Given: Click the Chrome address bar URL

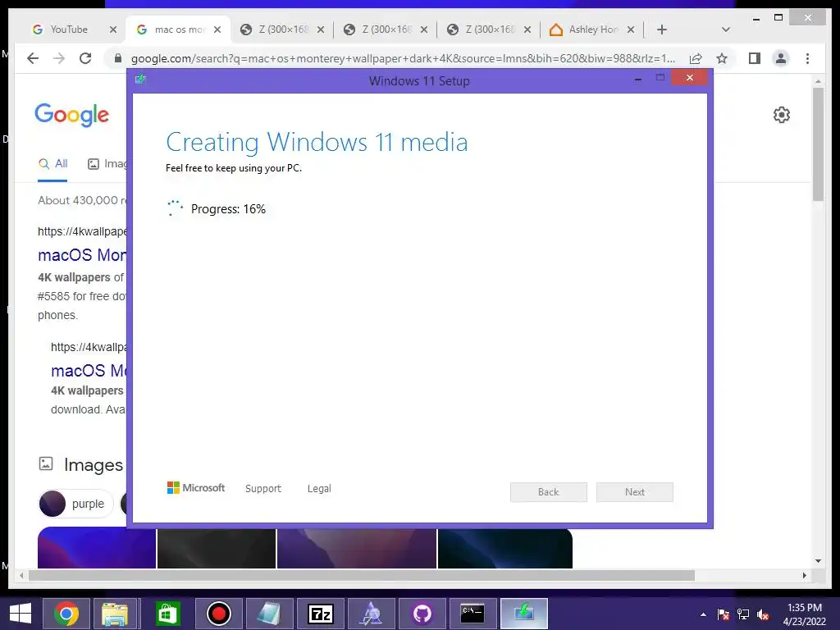Looking at the screenshot, I should [403, 58].
